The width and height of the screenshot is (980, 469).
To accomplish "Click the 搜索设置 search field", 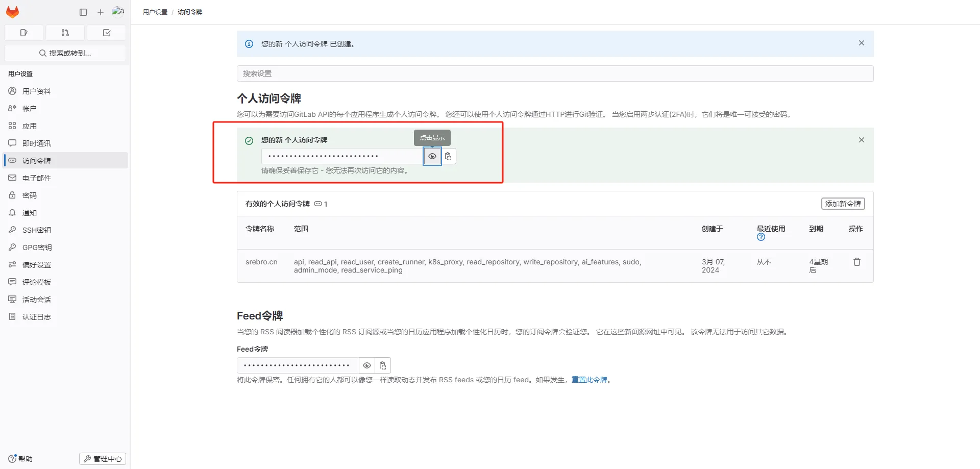I will [x=555, y=73].
